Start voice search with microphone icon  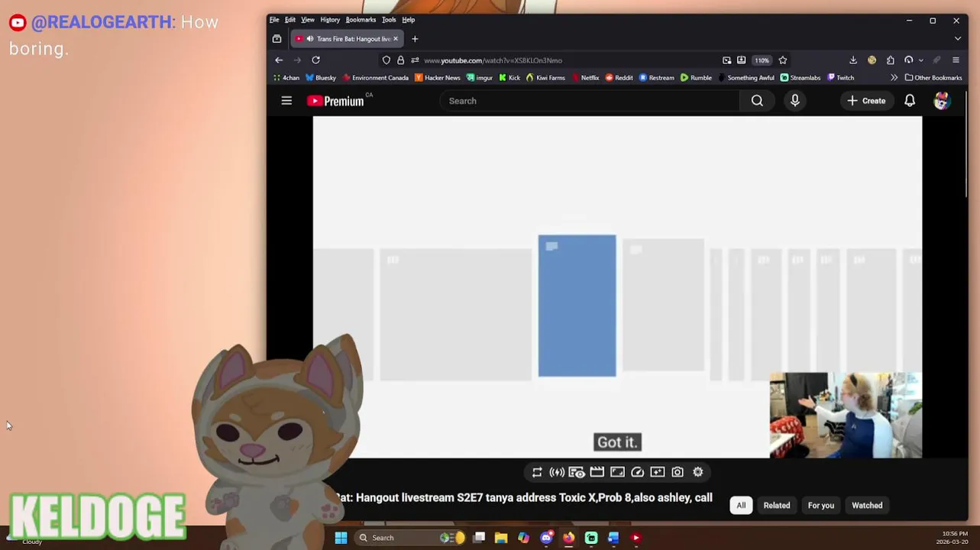tap(795, 101)
